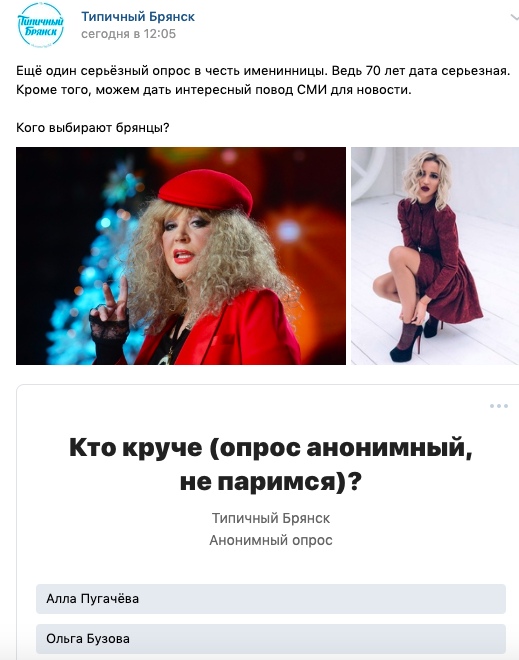This screenshot has width=519, height=660.
Task: Click the second title line не паримся)?
Action: coord(271,482)
